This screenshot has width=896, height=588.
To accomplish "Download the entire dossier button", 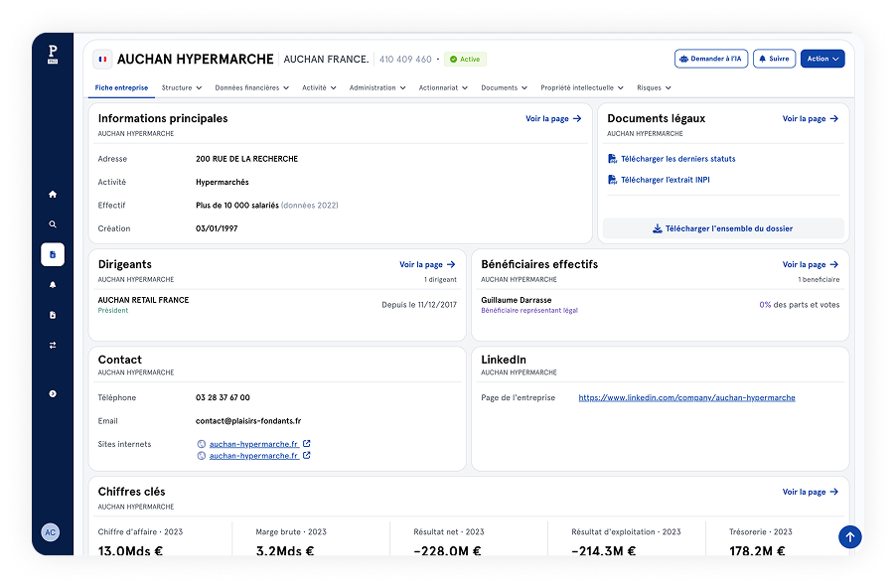I will 723,228.
